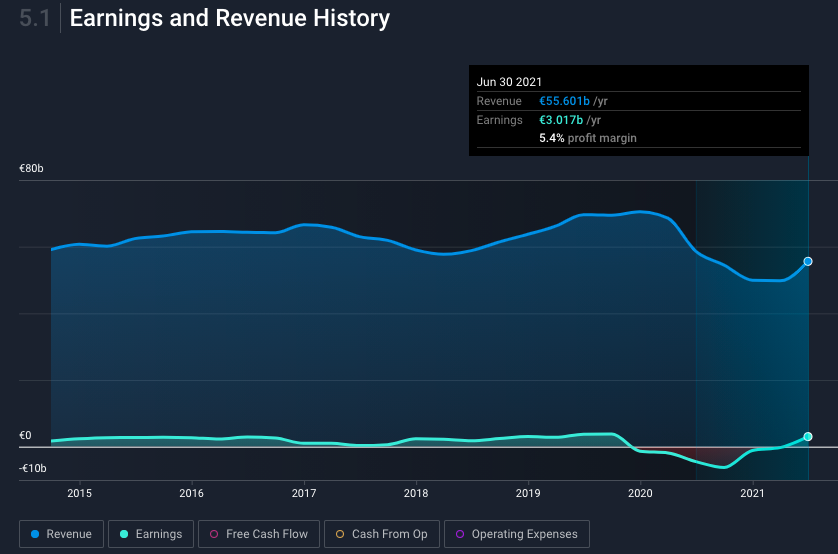Click the blue revenue data point marker

[808, 261]
